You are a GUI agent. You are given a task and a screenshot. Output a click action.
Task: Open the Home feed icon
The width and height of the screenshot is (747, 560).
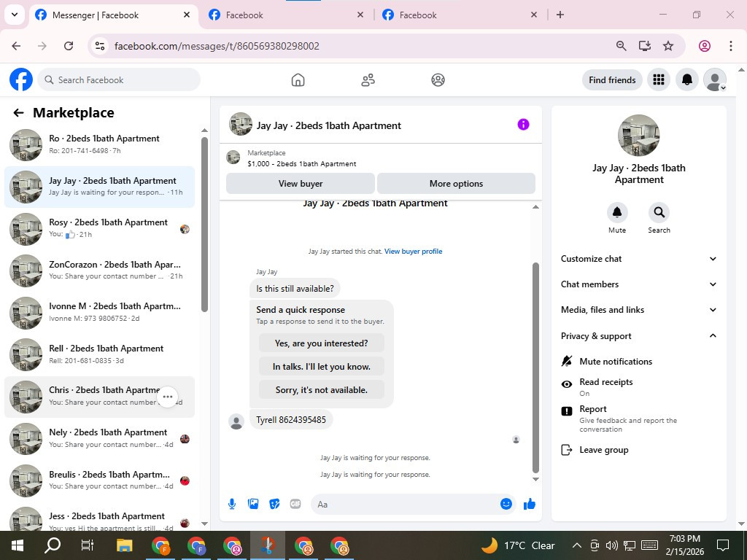tap(298, 80)
